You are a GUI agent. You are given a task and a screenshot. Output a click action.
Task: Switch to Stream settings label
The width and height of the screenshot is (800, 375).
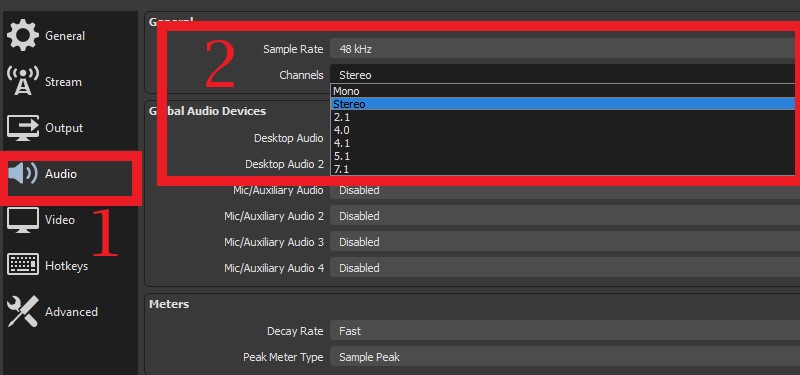[x=63, y=82]
